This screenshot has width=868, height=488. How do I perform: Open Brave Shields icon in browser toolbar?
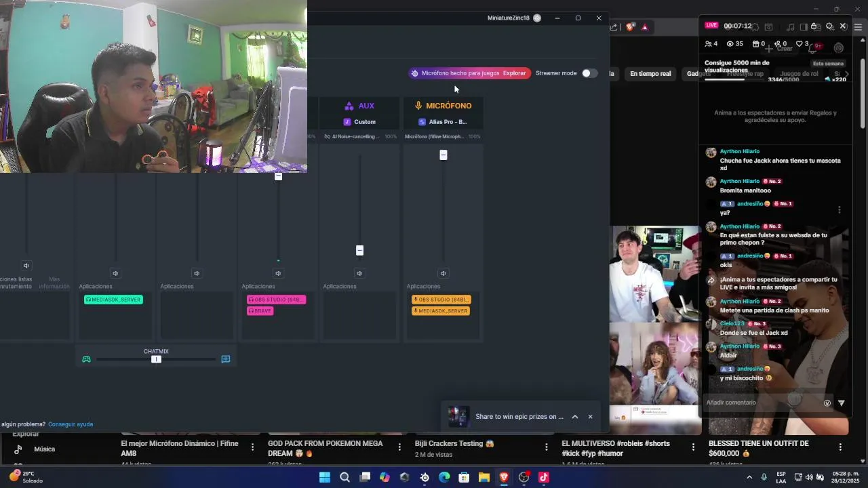point(630,27)
